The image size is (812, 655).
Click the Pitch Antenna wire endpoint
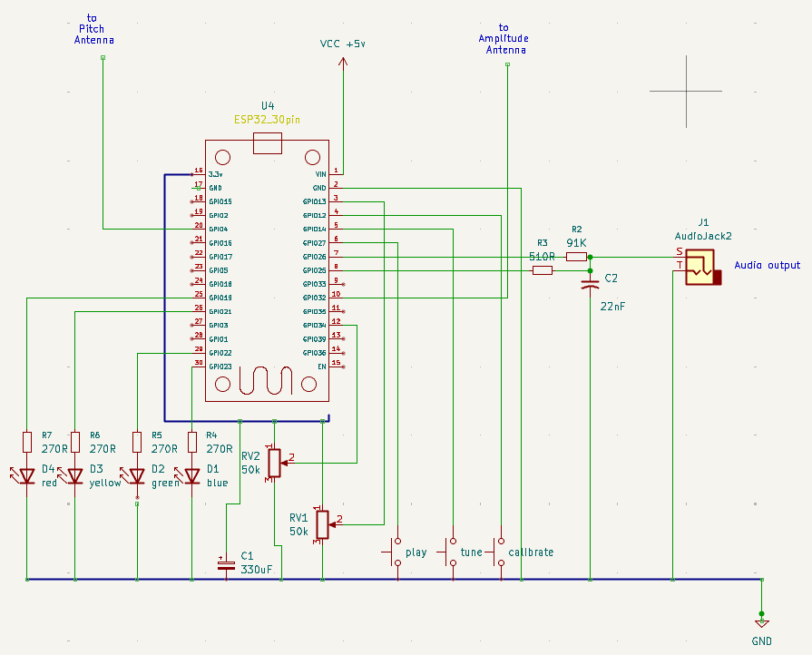click(x=103, y=57)
